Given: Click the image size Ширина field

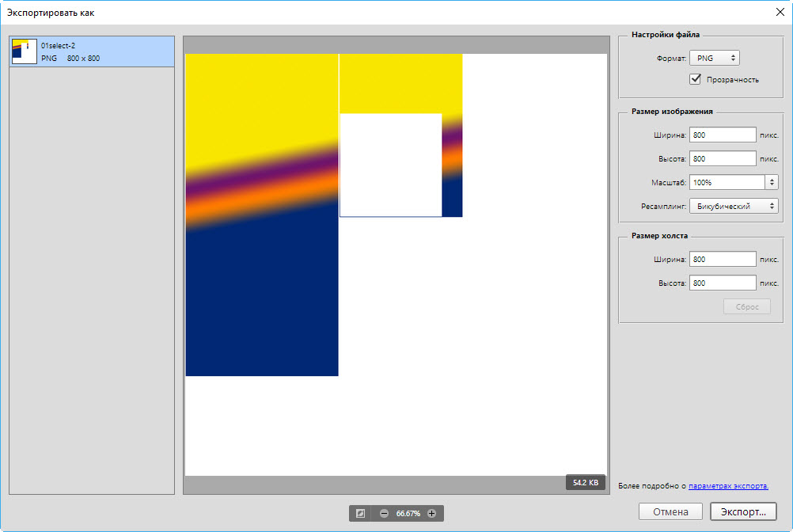Looking at the screenshot, I should (722, 135).
